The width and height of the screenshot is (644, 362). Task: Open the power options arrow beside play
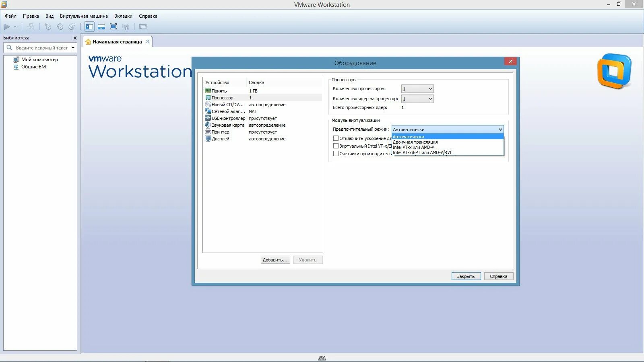(15, 27)
